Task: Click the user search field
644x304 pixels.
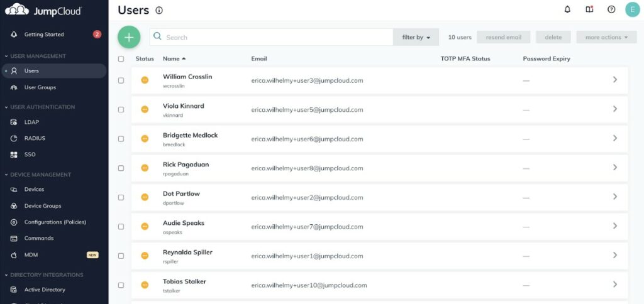Action: click(x=271, y=37)
